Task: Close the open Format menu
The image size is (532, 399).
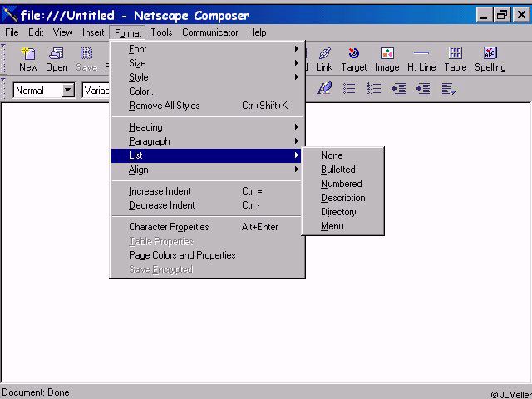Action: coord(128,33)
